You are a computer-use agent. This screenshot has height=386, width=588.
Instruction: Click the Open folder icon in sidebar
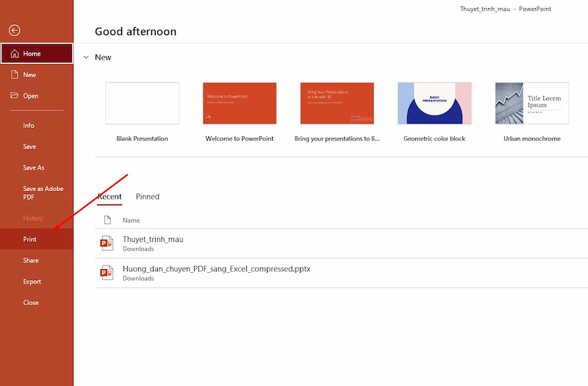pos(15,96)
